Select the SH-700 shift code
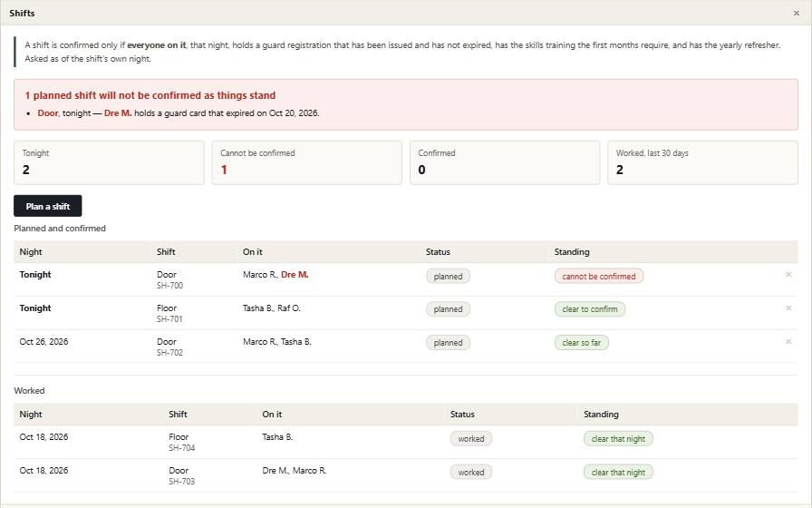Viewport: 812px width, 508px height. tap(169, 286)
